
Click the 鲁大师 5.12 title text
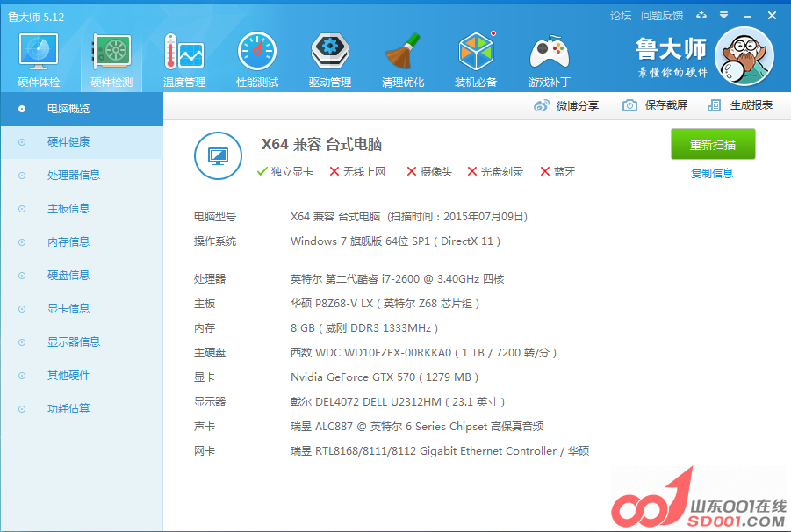(x=36, y=18)
